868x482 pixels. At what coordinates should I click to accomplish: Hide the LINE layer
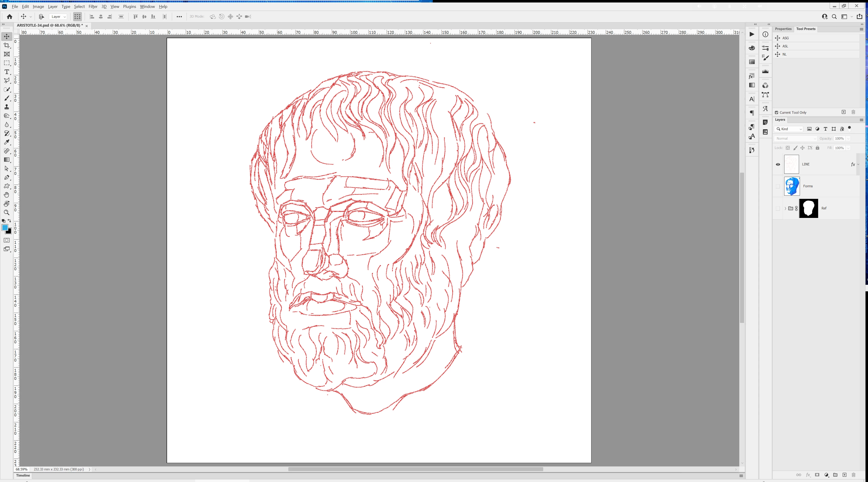pos(778,164)
